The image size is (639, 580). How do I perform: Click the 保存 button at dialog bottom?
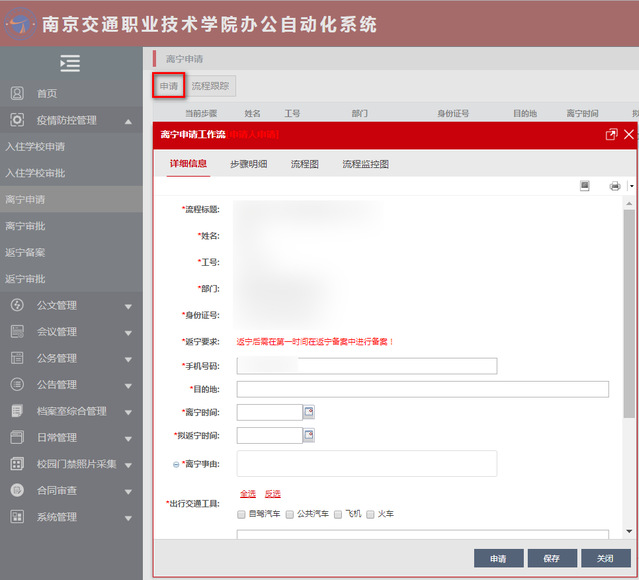[551, 559]
